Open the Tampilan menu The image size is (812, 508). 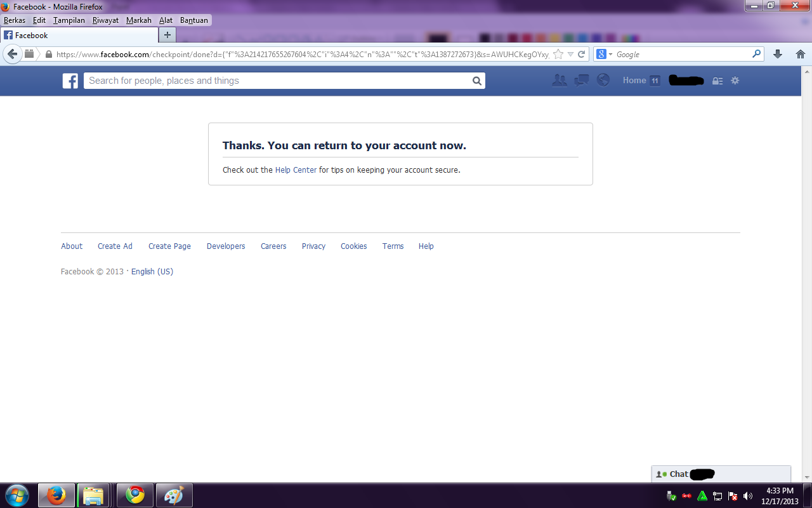point(69,20)
